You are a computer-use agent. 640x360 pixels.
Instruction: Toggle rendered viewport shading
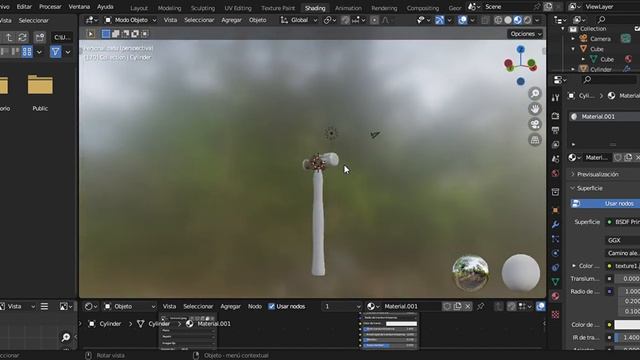pyautogui.click(x=527, y=20)
